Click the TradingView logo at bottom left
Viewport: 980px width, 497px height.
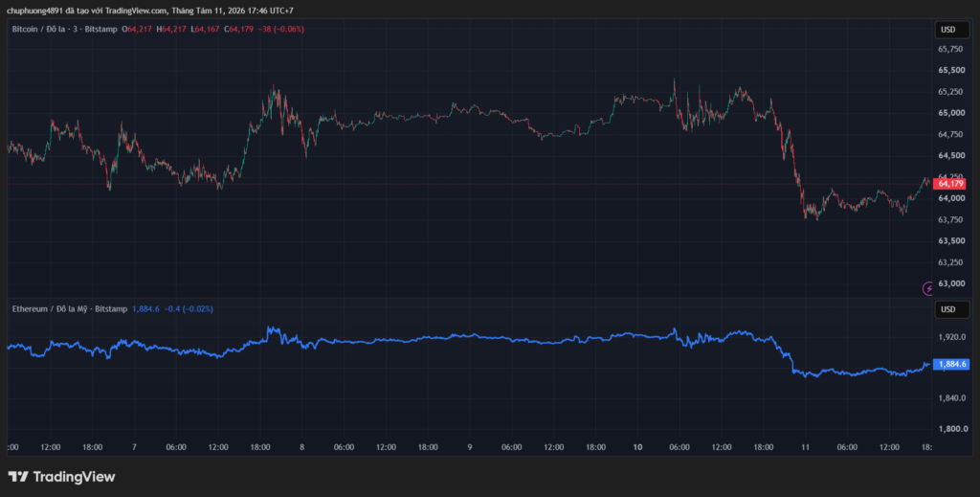(61, 477)
